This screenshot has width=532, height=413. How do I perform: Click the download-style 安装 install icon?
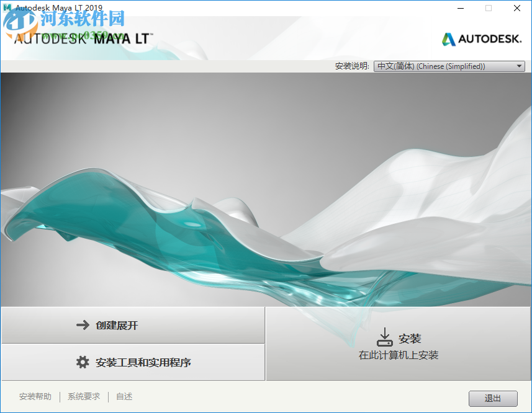click(x=385, y=337)
